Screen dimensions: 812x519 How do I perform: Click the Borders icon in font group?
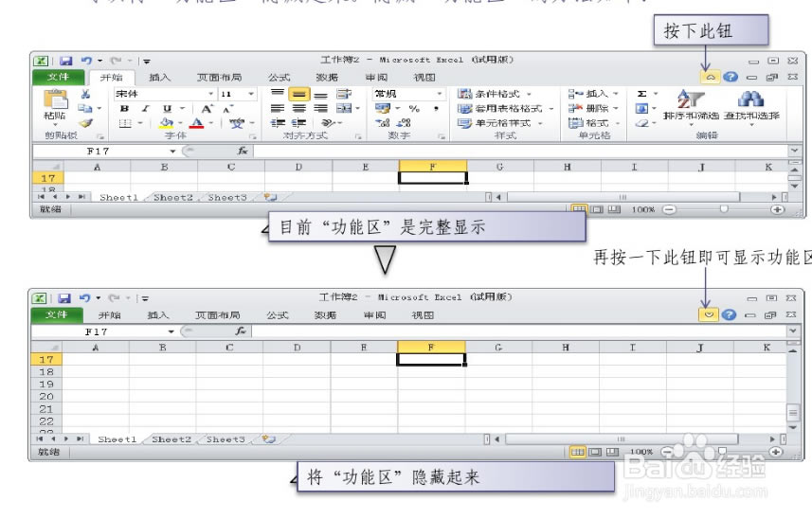click(125, 123)
